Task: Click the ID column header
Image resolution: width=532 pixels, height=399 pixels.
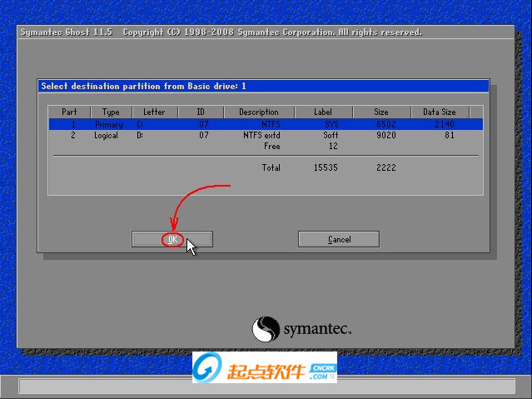Action: (201, 112)
